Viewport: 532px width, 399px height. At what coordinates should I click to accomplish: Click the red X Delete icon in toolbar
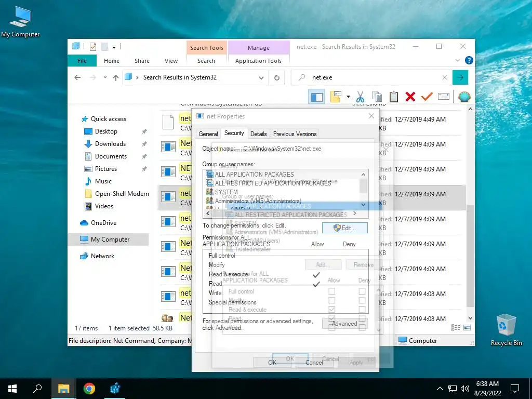(x=410, y=97)
